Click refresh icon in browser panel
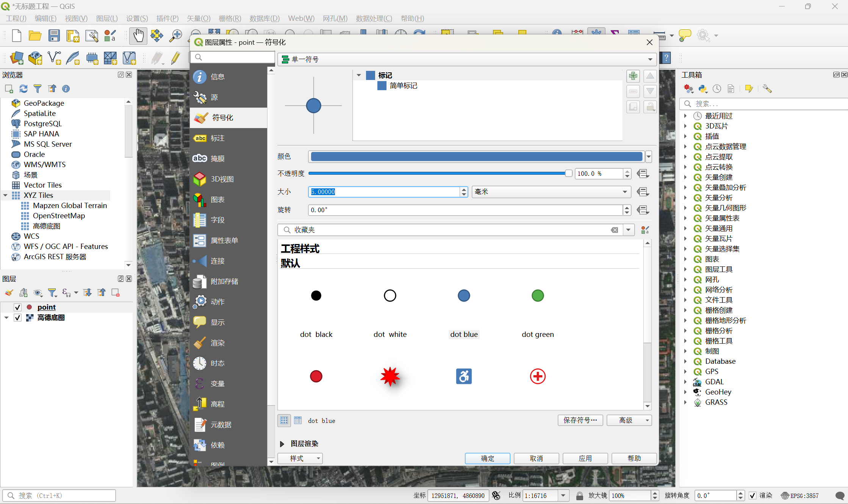This screenshot has width=848, height=504. (x=23, y=89)
